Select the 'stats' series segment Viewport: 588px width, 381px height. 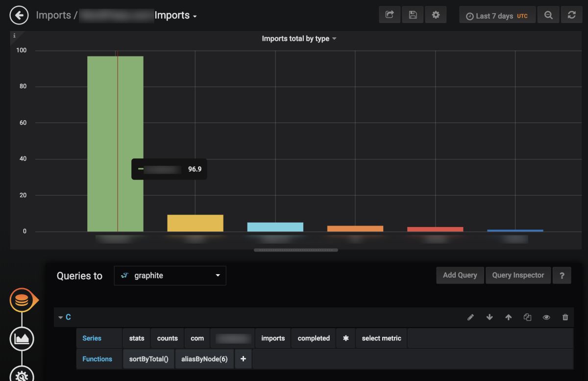137,338
